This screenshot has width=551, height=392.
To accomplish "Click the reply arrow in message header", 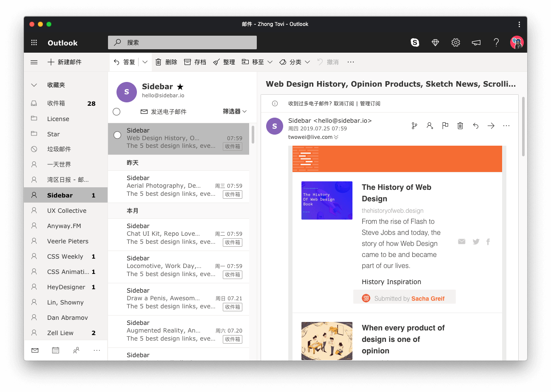I will click(x=476, y=126).
